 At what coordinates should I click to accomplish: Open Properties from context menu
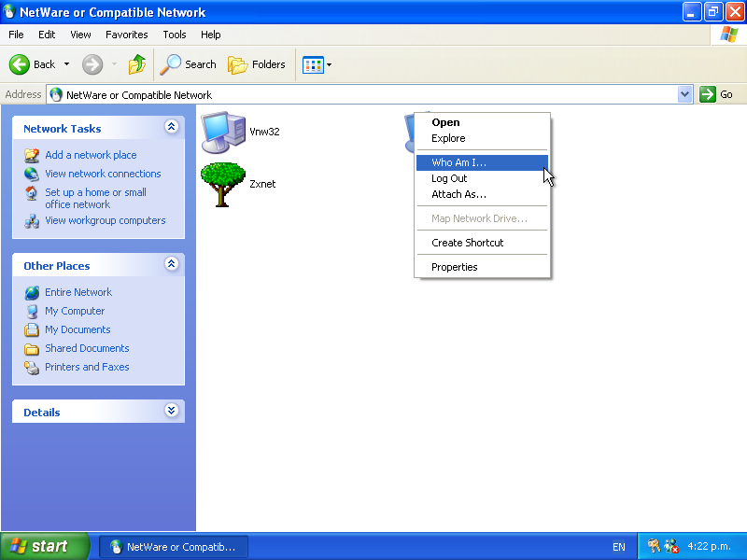tap(482, 267)
